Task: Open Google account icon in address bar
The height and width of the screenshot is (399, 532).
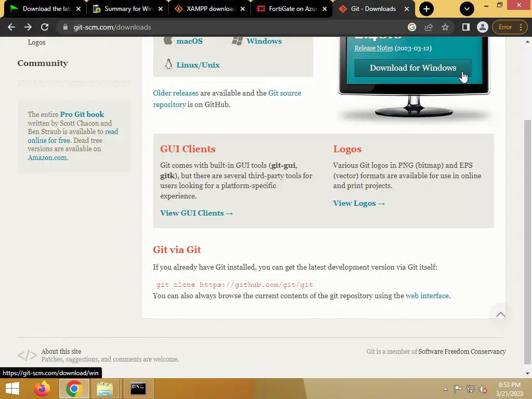Action: pos(412,27)
